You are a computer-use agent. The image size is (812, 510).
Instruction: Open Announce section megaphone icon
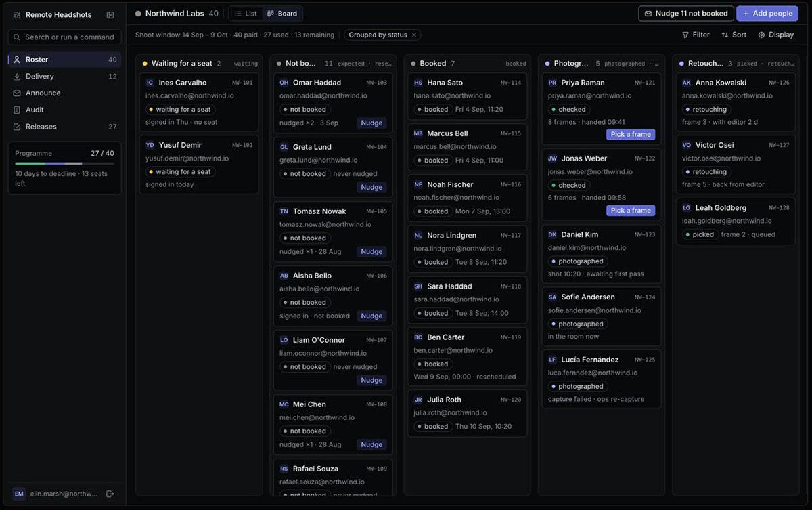click(x=17, y=93)
